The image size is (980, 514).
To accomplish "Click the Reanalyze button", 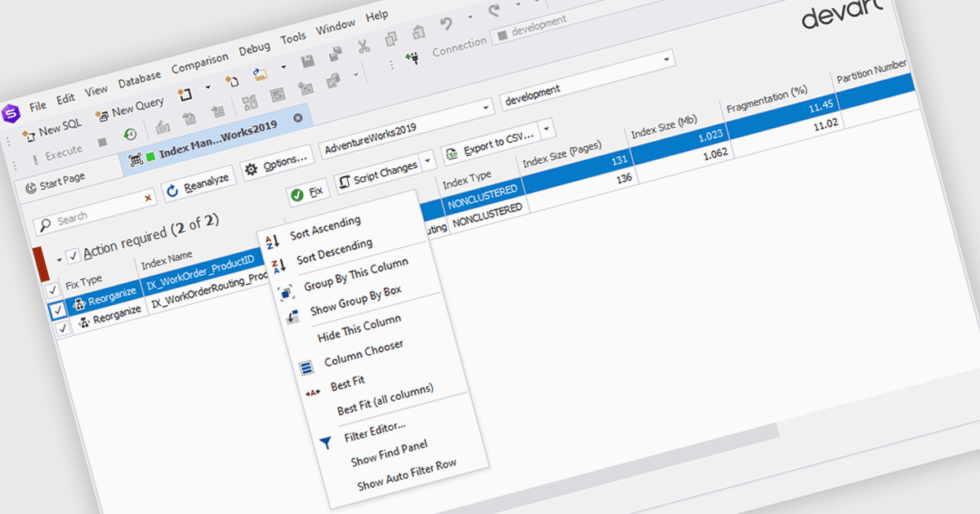I will (x=198, y=185).
